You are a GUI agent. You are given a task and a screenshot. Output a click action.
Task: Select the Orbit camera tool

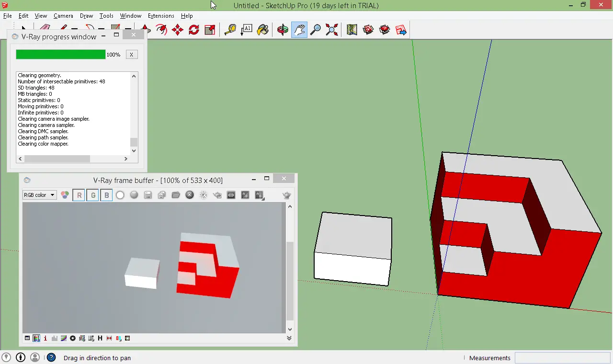coord(283,30)
